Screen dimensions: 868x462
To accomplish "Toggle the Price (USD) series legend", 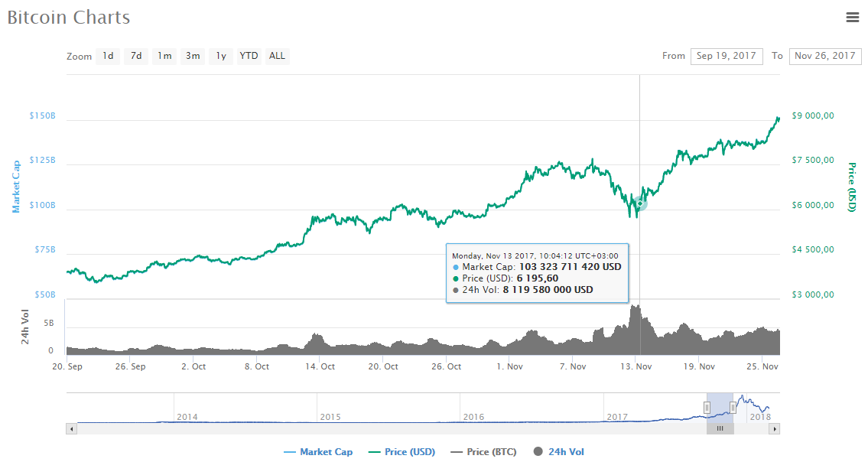I will click(402, 452).
